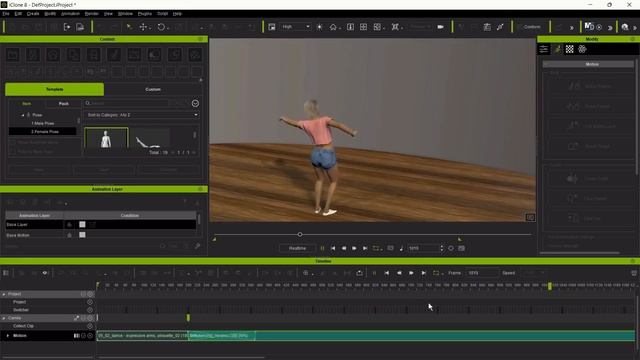Open the Motion tab running-figure icon

(557, 49)
